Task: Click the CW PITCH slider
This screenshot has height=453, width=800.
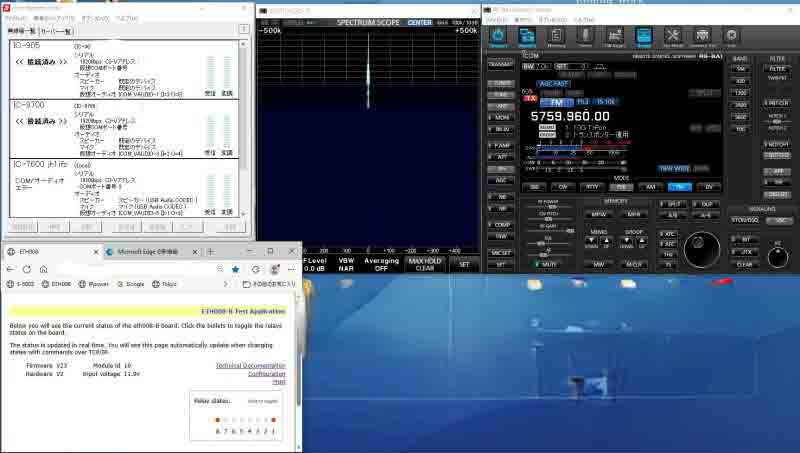Action: pyautogui.click(x=548, y=219)
